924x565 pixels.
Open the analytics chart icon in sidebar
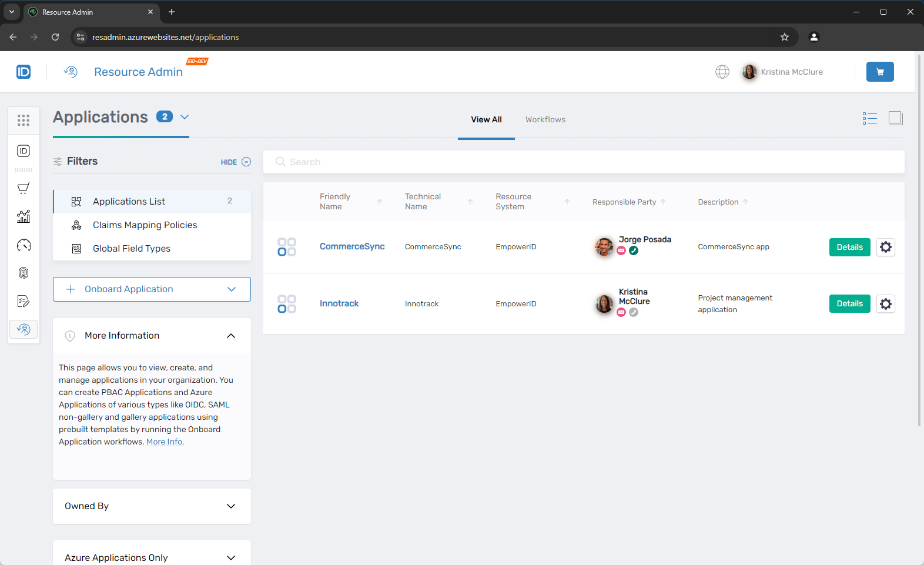tap(24, 216)
